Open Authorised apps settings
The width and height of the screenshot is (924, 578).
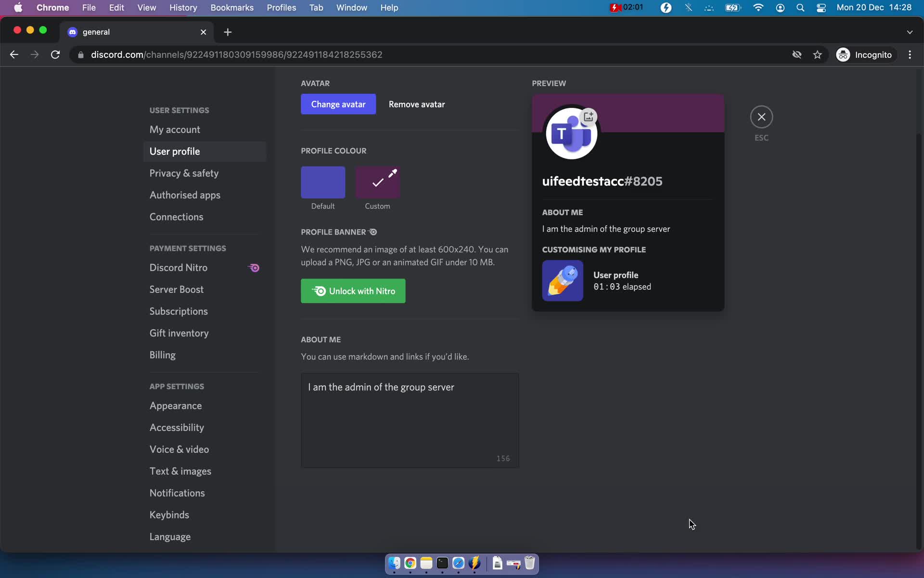click(185, 195)
